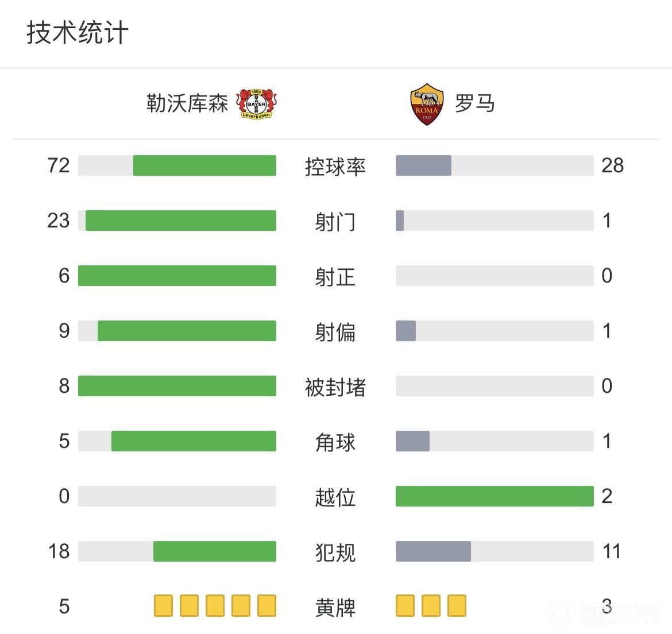Click Roma's middle yellow card icon
This screenshot has height=634, width=672.
[x=431, y=606]
